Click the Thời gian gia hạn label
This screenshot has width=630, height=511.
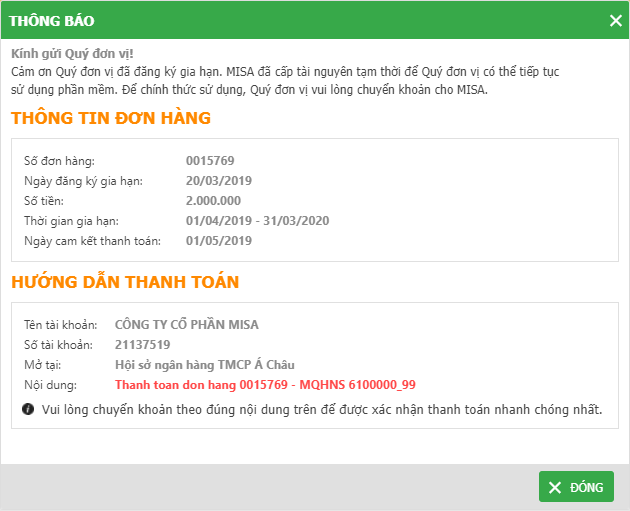pos(72,221)
